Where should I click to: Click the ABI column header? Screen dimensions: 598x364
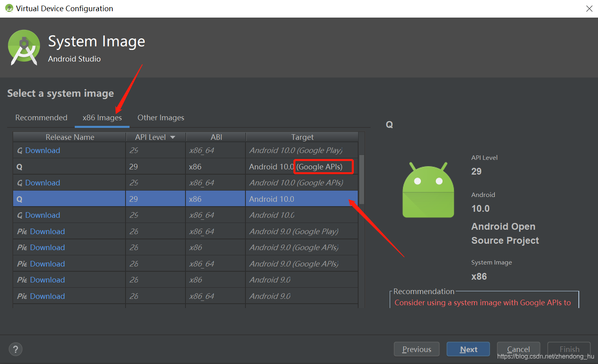pos(216,137)
